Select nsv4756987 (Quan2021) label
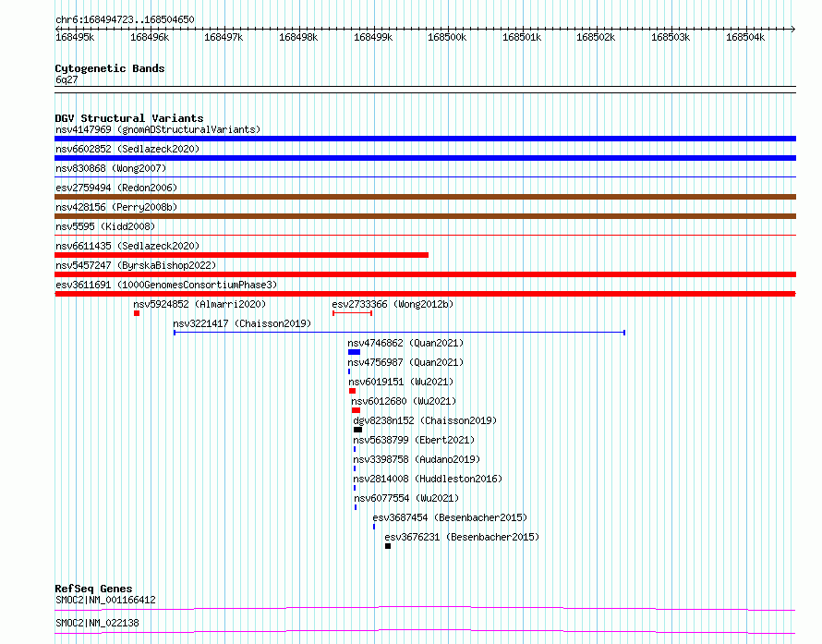Viewport: 822px width, 644px height. click(x=405, y=362)
